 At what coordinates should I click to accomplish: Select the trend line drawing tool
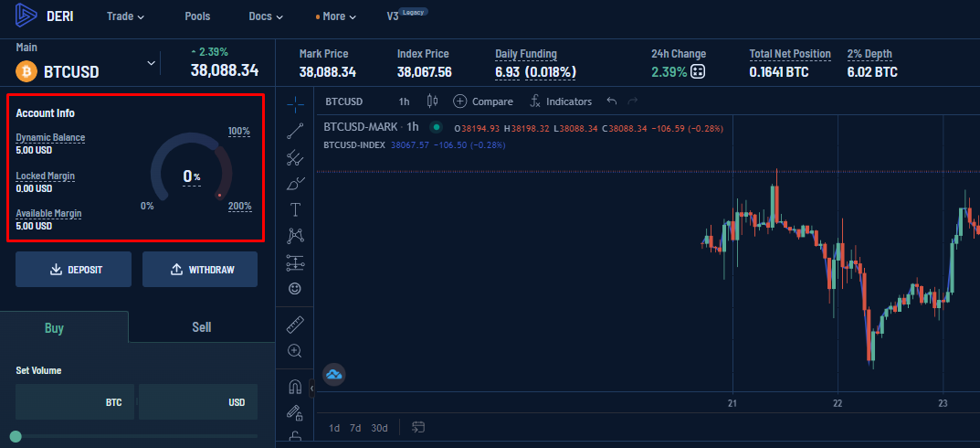click(x=295, y=131)
